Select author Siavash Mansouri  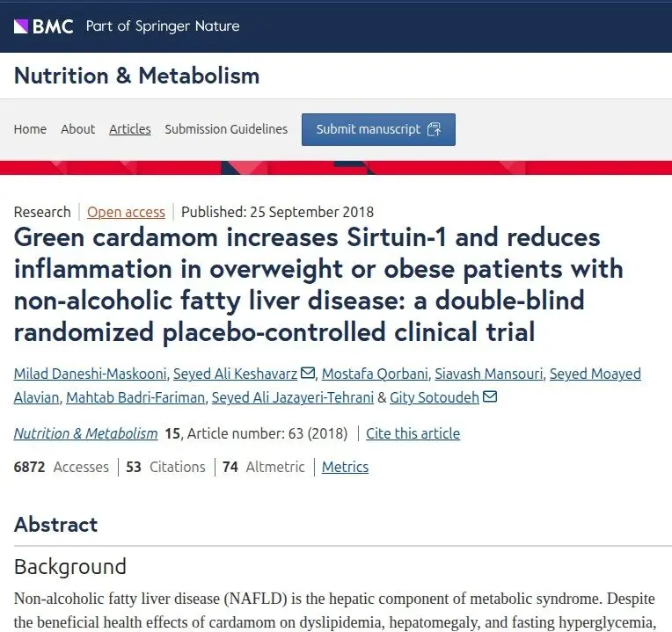[488, 374]
